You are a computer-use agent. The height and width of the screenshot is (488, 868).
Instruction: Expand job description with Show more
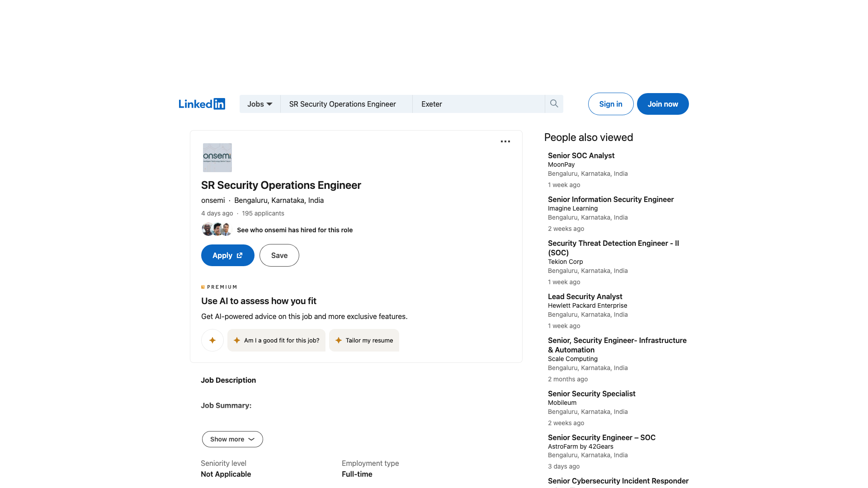click(232, 439)
